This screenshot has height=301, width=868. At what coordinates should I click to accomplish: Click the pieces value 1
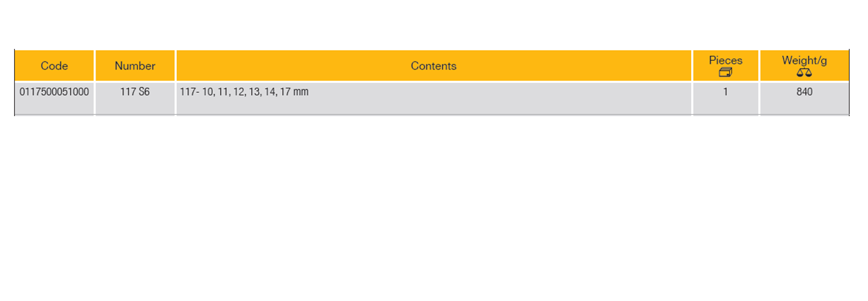tap(726, 91)
